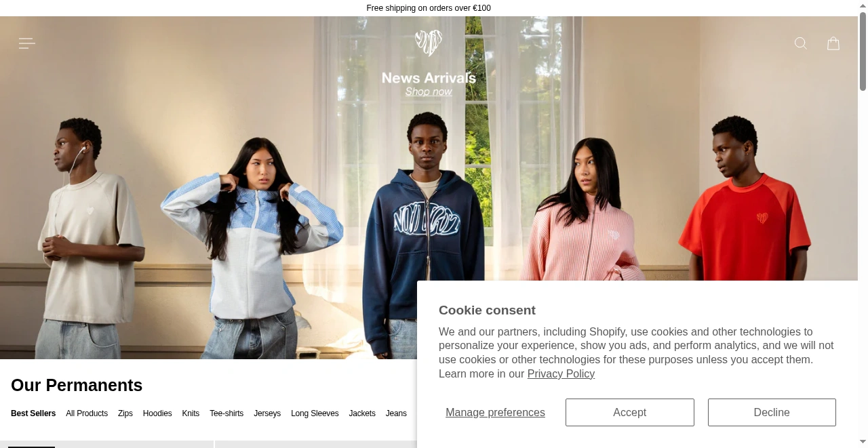Viewport: 868px width, 448px height.
Task: Select Long Sleeves category
Action: click(x=315, y=413)
